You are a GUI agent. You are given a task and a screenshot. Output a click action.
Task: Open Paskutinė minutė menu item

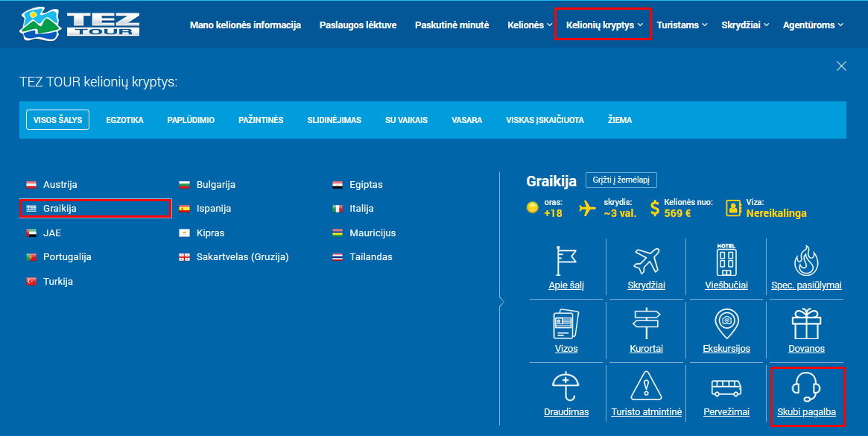pos(452,25)
